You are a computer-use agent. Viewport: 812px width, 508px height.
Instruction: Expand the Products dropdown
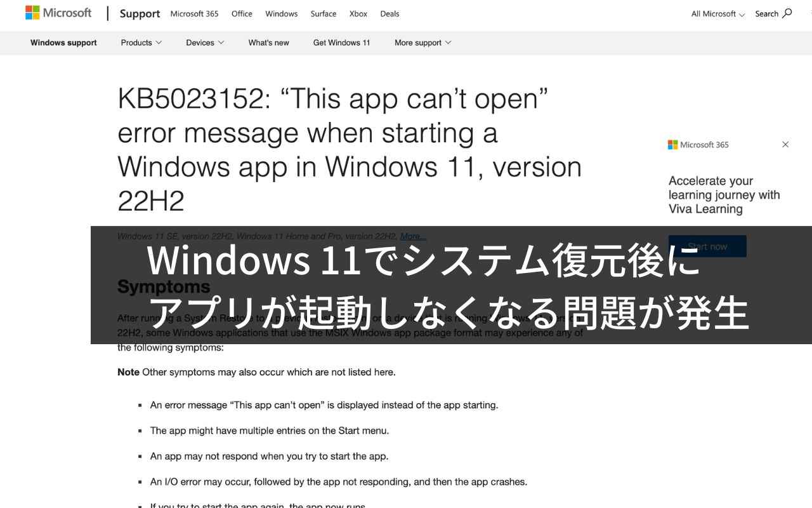(141, 43)
